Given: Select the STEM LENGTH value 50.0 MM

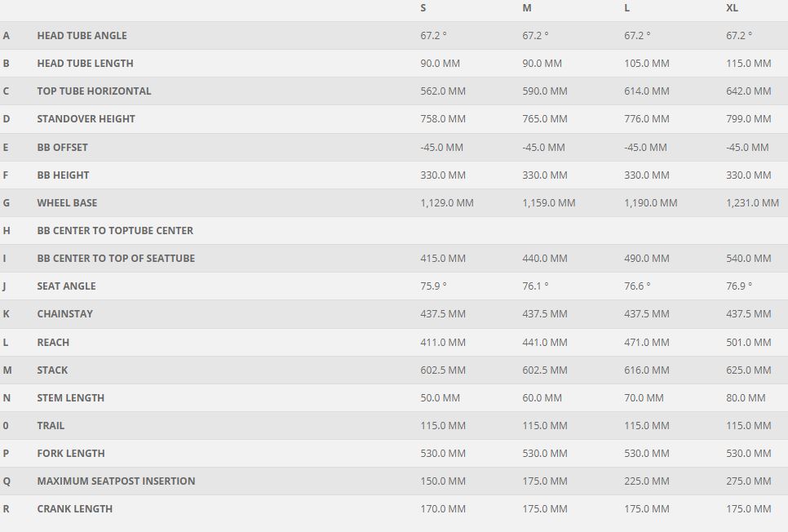Looking at the screenshot, I should 440,398.
